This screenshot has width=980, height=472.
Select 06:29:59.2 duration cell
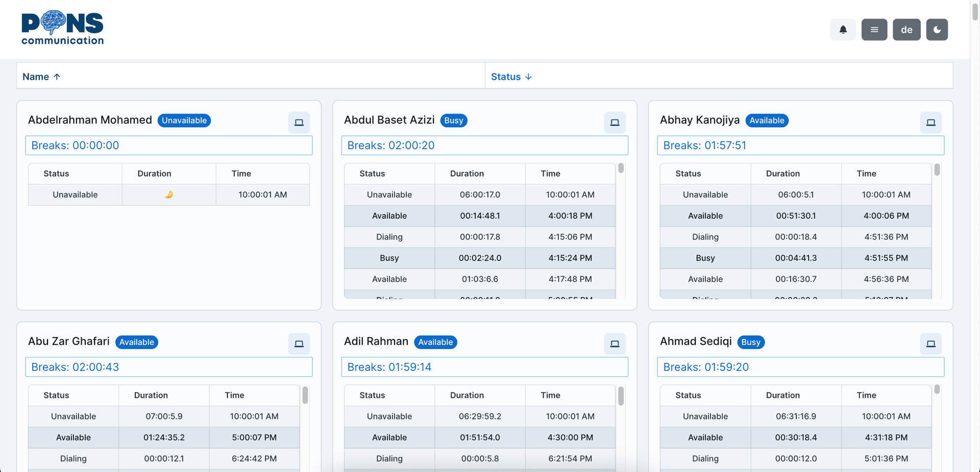click(x=480, y=416)
